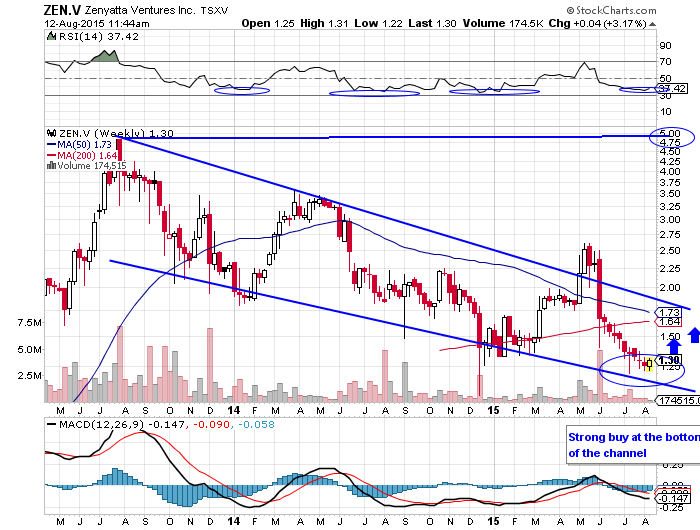Viewport: 700px width, 530px height.
Task: Click the MA(200) 1.64 legend entry
Action: 87,155
